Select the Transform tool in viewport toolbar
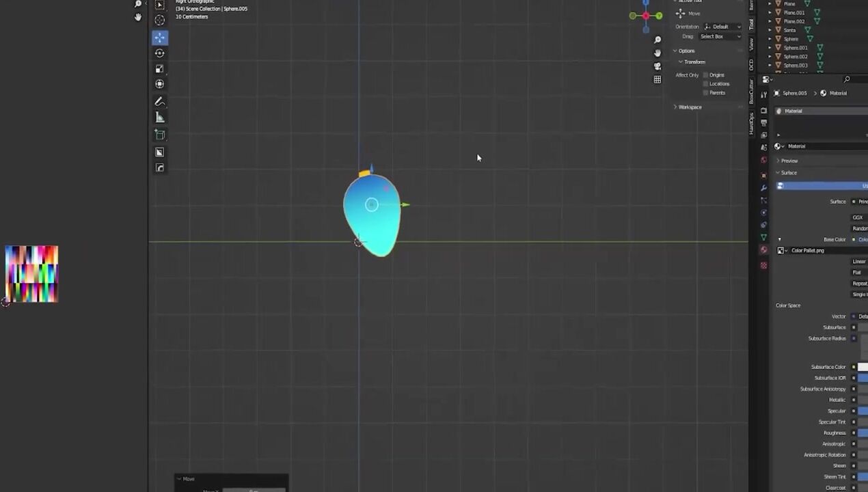 (159, 84)
